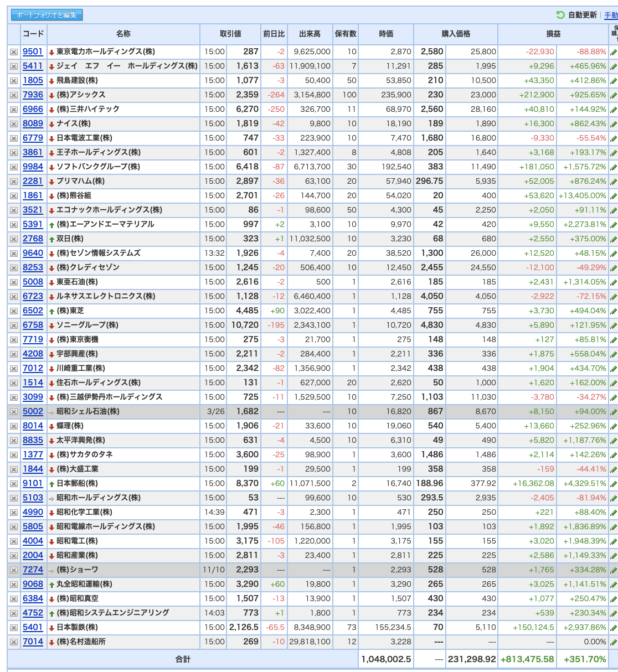Click the コード column header
The image size is (618, 672).
(33, 34)
